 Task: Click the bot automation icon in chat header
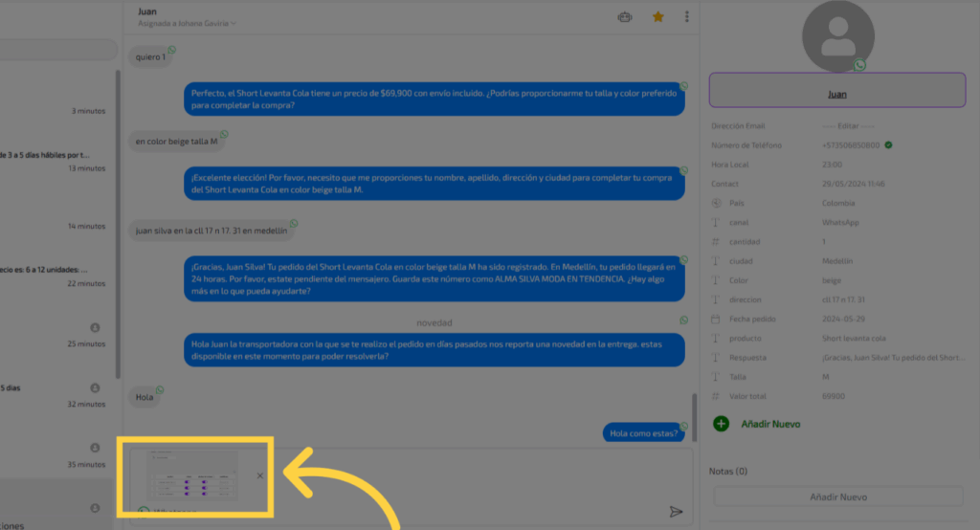click(626, 16)
